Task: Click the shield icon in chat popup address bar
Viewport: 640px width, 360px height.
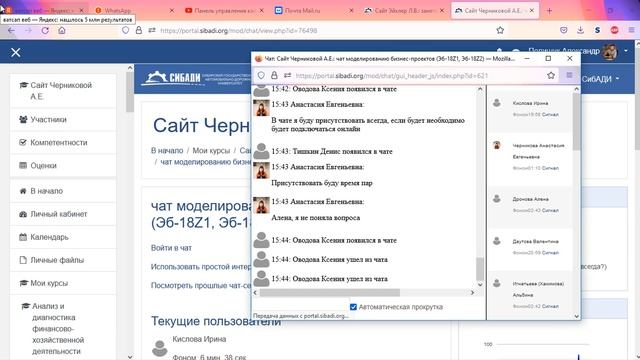Action: point(261,76)
